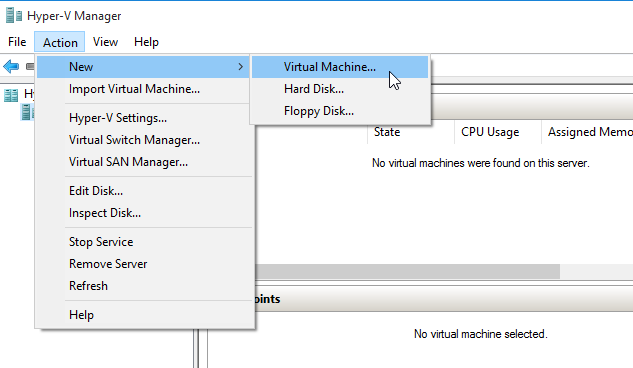Open the Help menu in menu bar

(146, 42)
